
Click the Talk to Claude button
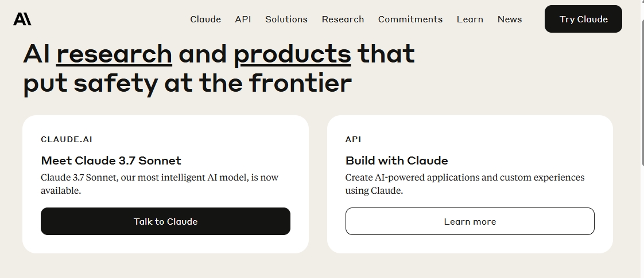(x=165, y=221)
